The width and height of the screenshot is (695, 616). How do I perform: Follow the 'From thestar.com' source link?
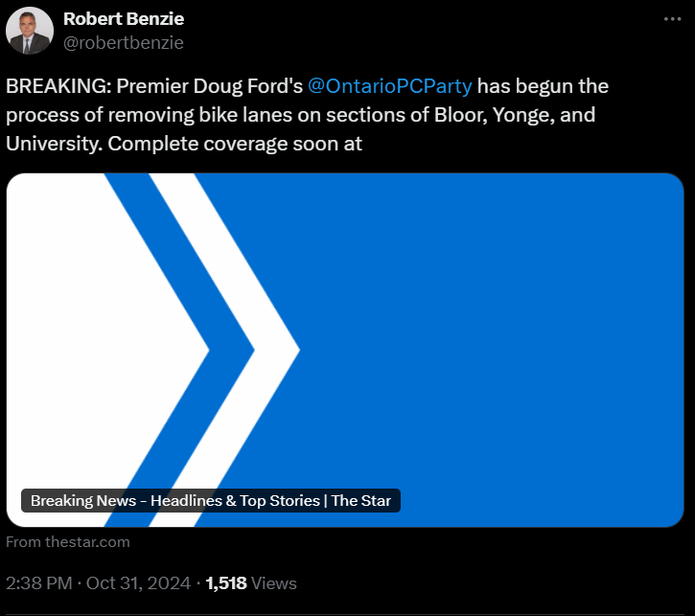click(67, 542)
